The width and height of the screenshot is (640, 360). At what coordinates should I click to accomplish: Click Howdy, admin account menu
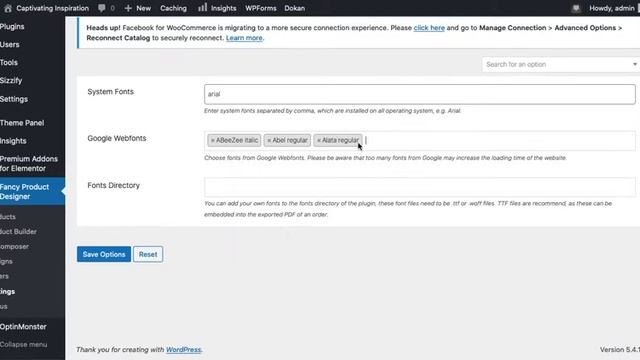point(611,8)
